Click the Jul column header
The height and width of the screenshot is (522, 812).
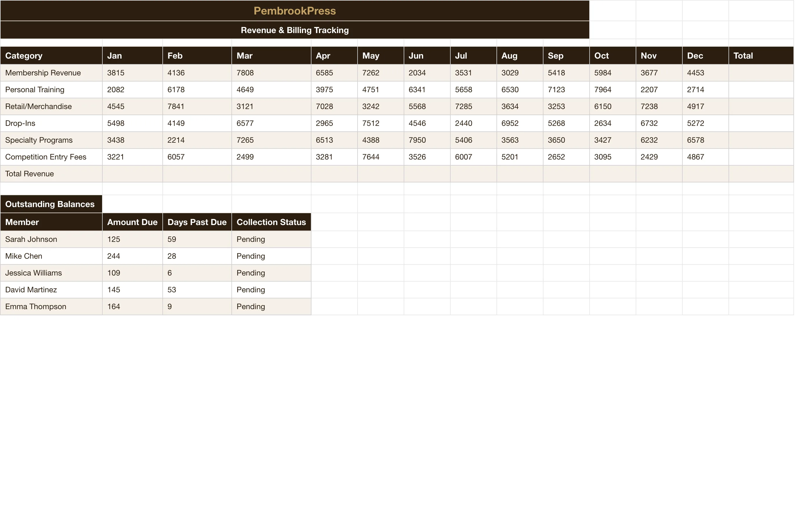pyautogui.click(x=474, y=56)
